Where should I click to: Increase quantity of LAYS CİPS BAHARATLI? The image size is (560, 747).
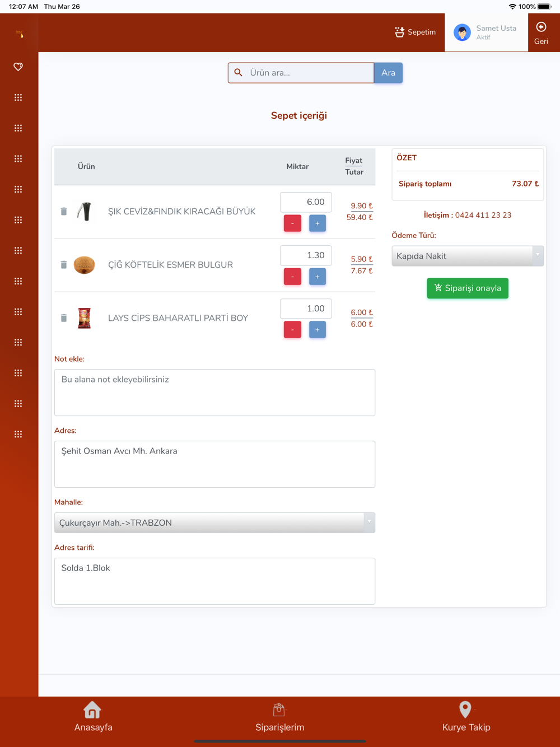click(x=318, y=330)
